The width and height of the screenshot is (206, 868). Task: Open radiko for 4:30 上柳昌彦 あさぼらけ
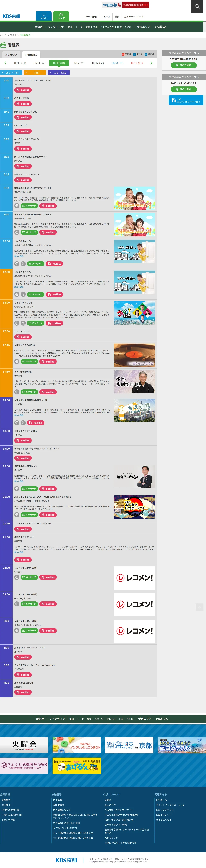coord(23,692)
